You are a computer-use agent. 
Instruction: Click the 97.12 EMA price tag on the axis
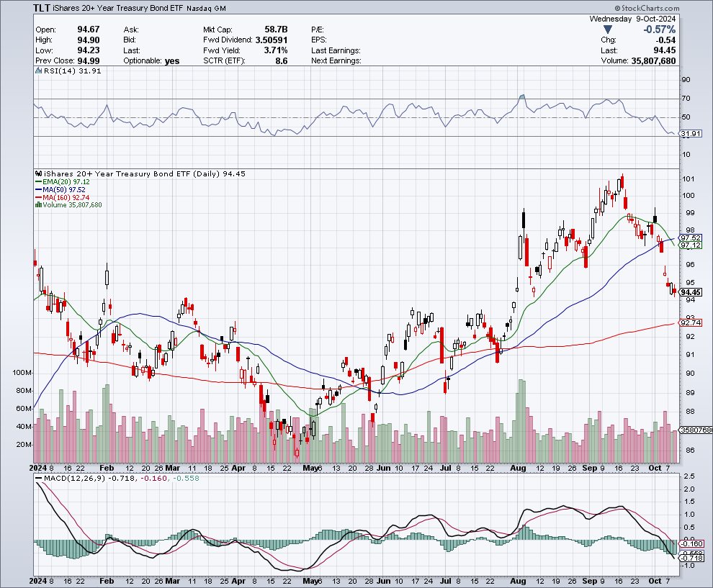[x=691, y=245]
